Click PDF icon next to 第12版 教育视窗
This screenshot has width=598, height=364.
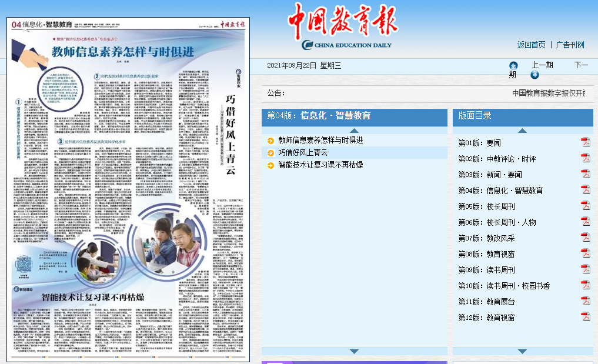point(585,317)
